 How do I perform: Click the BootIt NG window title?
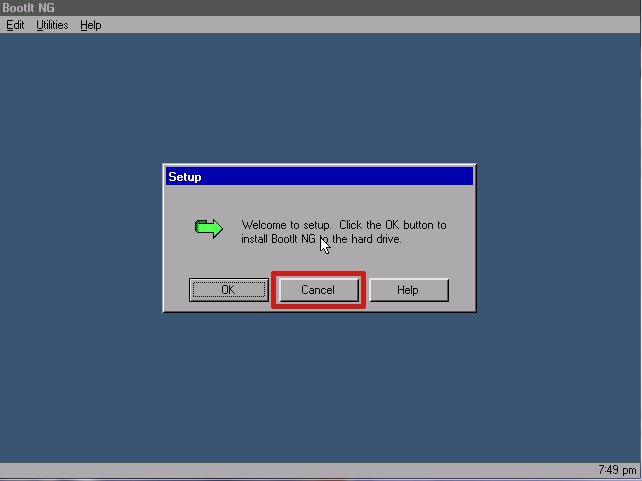[28, 8]
